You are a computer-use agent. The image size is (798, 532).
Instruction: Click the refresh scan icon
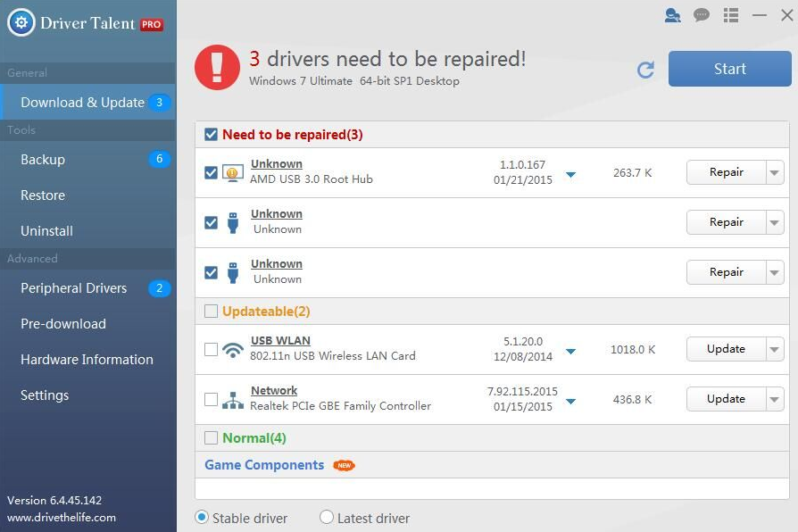point(646,70)
